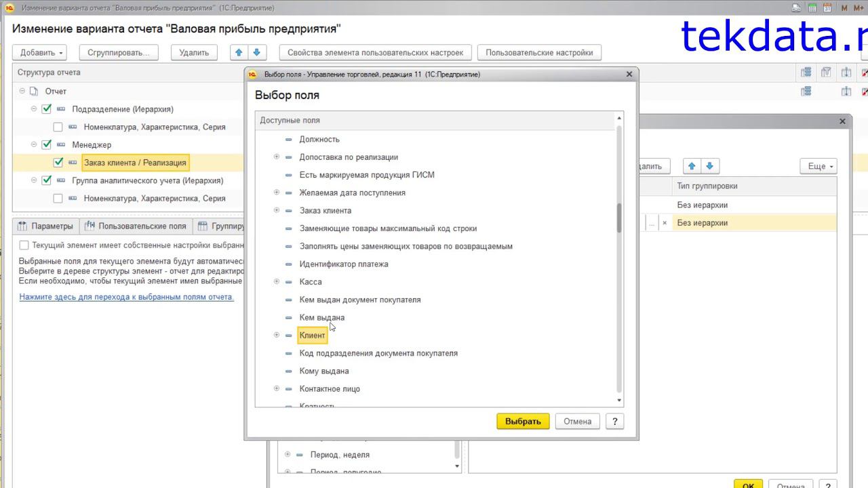
Task: Collapse the Группа аналитического учета node
Action: 34,180
